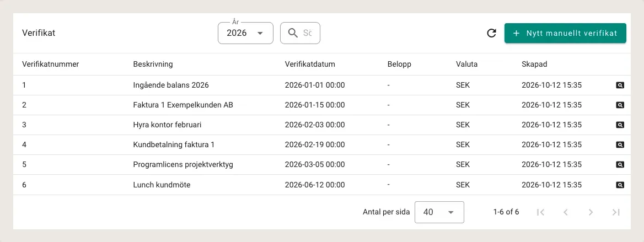Open details icon for Ingående balans 2026

click(x=620, y=85)
